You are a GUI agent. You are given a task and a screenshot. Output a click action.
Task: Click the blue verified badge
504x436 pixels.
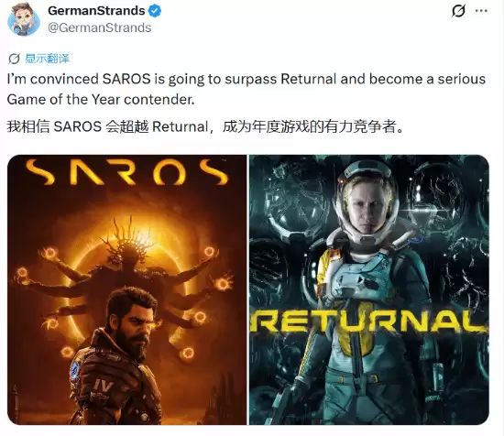click(x=155, y=11)
